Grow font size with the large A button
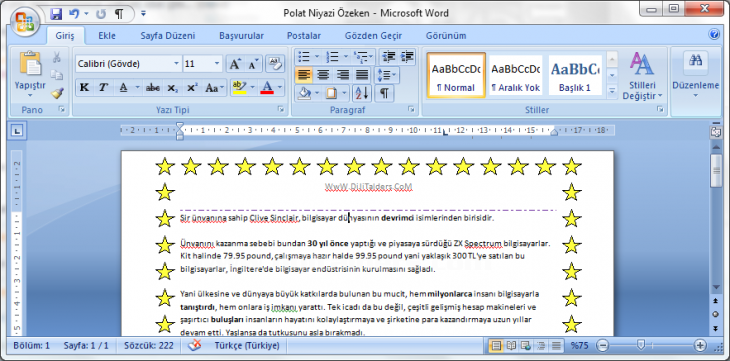 (235, 64)
